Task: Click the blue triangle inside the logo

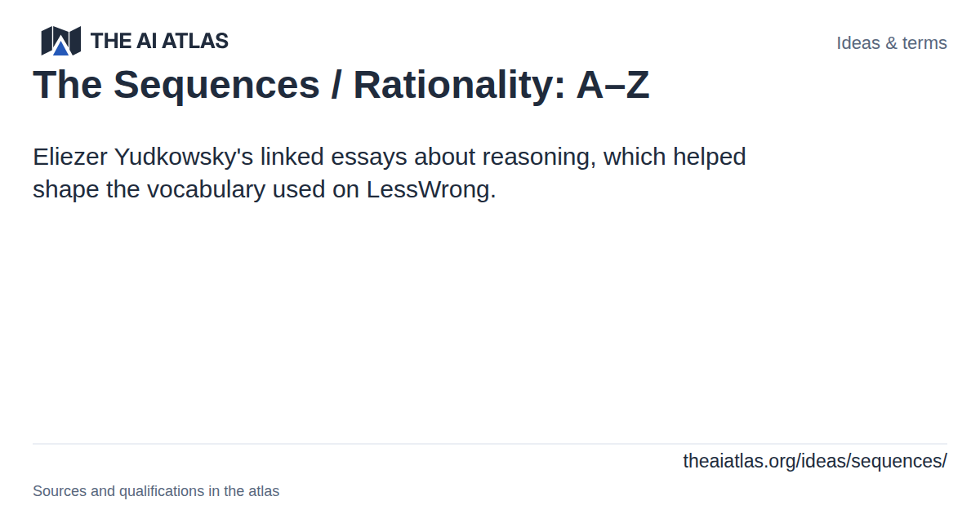Action: [61, 47]
